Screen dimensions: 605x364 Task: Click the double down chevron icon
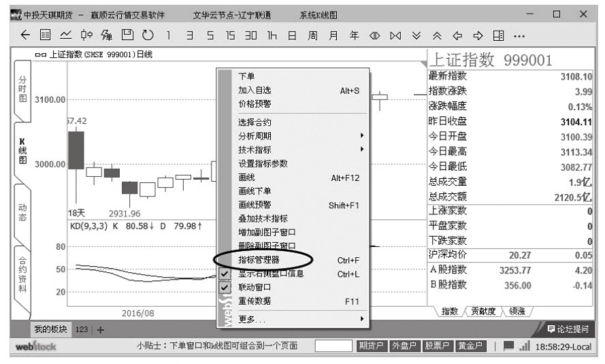click(416, 36)
